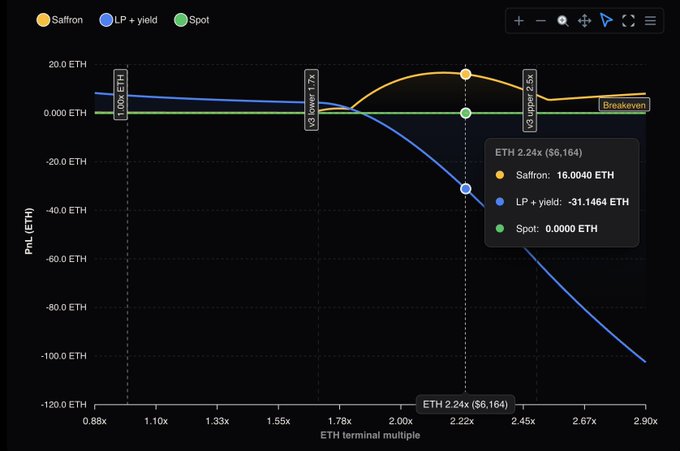This screenshot has width=680, height=451.
Task: Click the -100.0 ETH y-axis label
Action: [64, 356]
